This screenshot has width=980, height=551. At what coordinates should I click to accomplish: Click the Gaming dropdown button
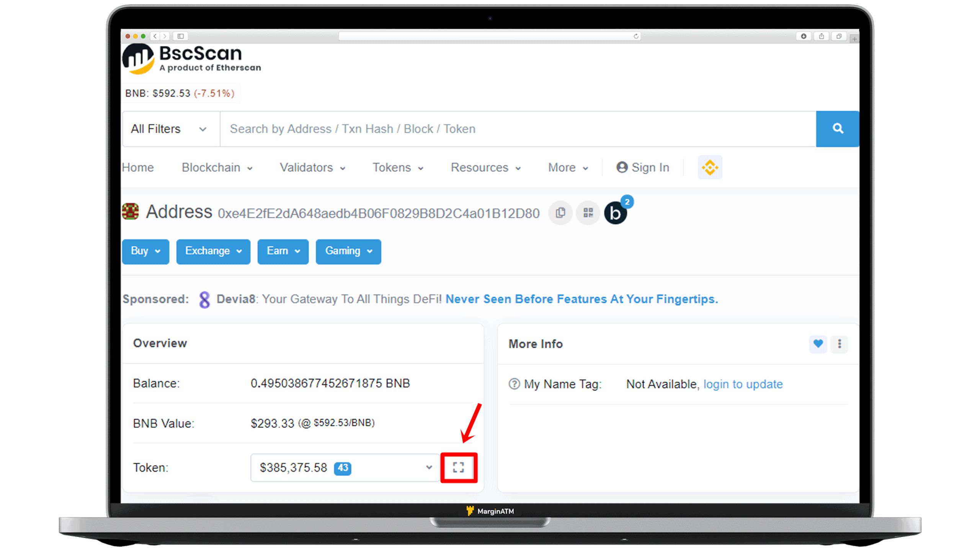point(348,251)
